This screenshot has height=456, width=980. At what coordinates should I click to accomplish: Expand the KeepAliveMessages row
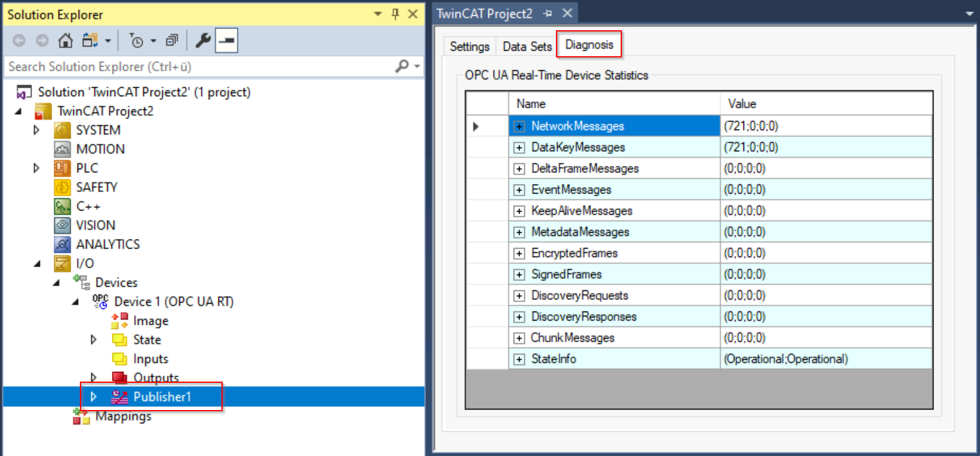519,211
